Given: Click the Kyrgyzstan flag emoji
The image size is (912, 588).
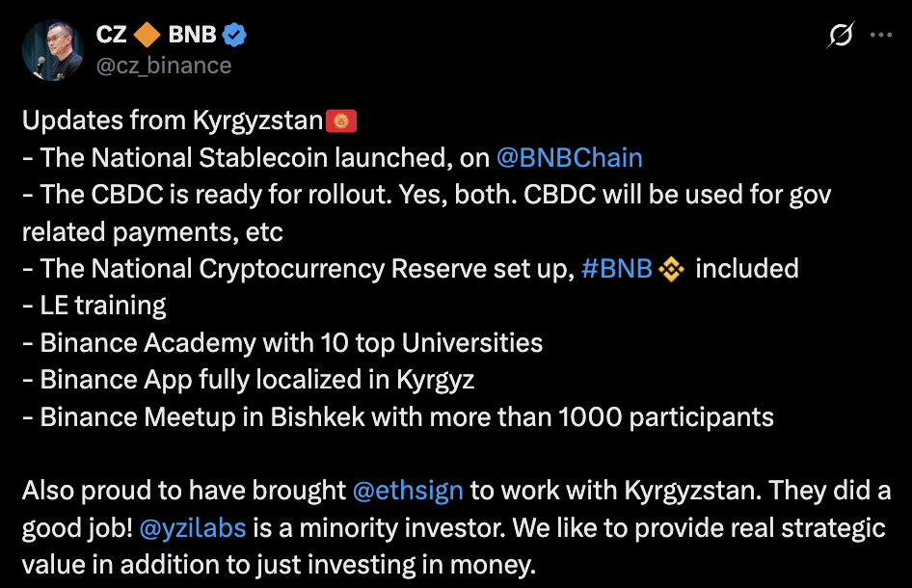Looking at the screenshot, I should click(341, 121).
